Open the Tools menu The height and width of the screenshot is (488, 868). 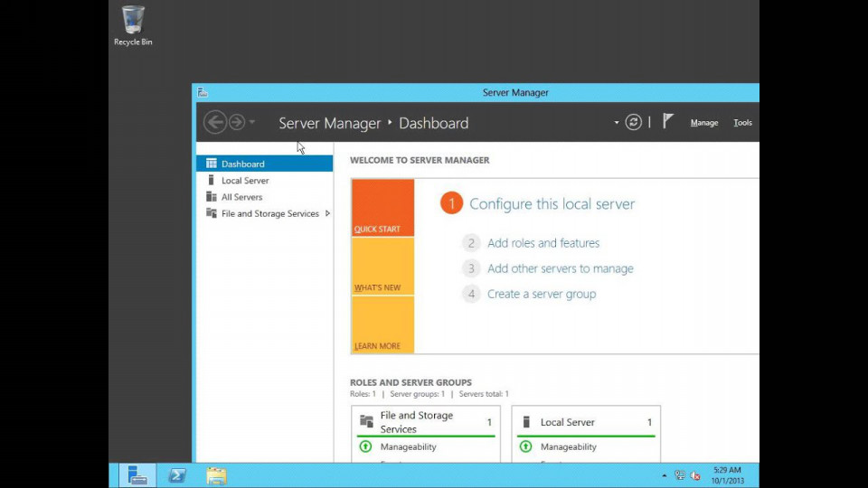[x=742, y=123]
